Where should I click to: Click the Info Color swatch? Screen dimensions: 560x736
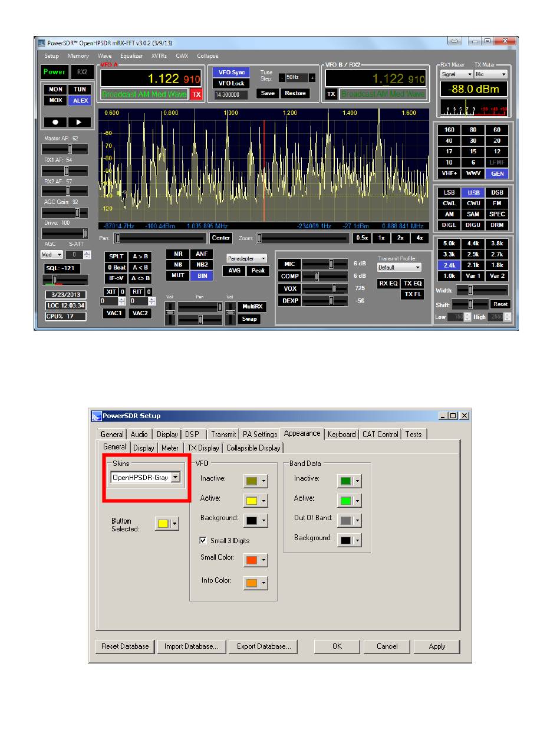(252, 583)
